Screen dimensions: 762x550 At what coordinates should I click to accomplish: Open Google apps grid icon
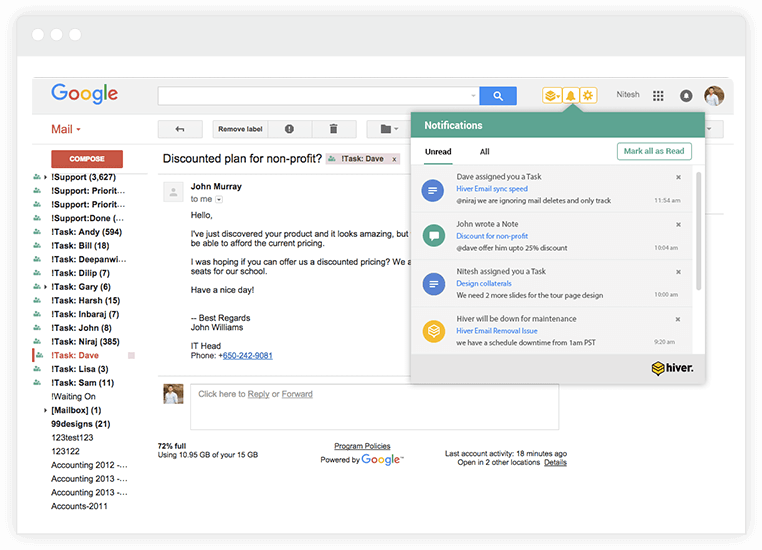(658, 96)
